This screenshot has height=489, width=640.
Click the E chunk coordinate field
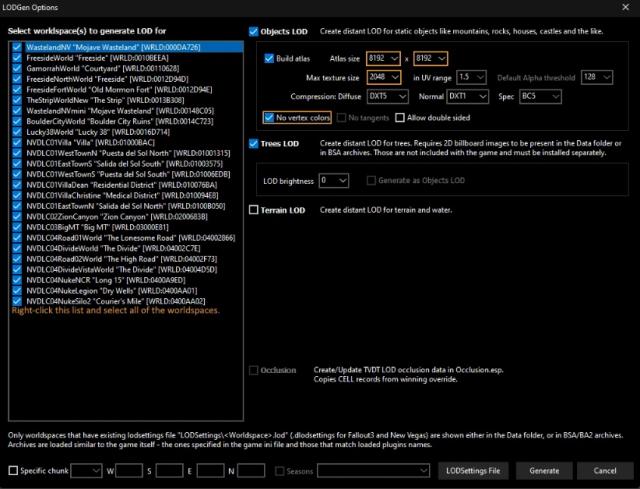click(210, 471)
